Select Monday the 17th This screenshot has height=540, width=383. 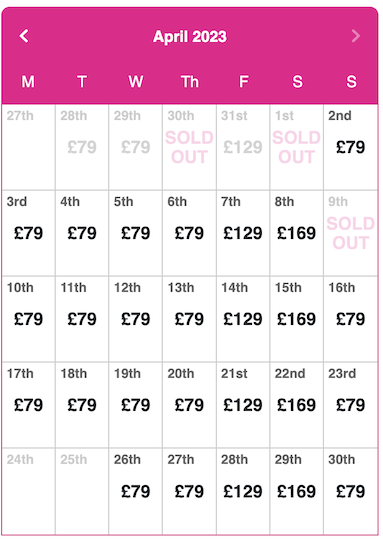pyautogui.click(x=29, y=405)
